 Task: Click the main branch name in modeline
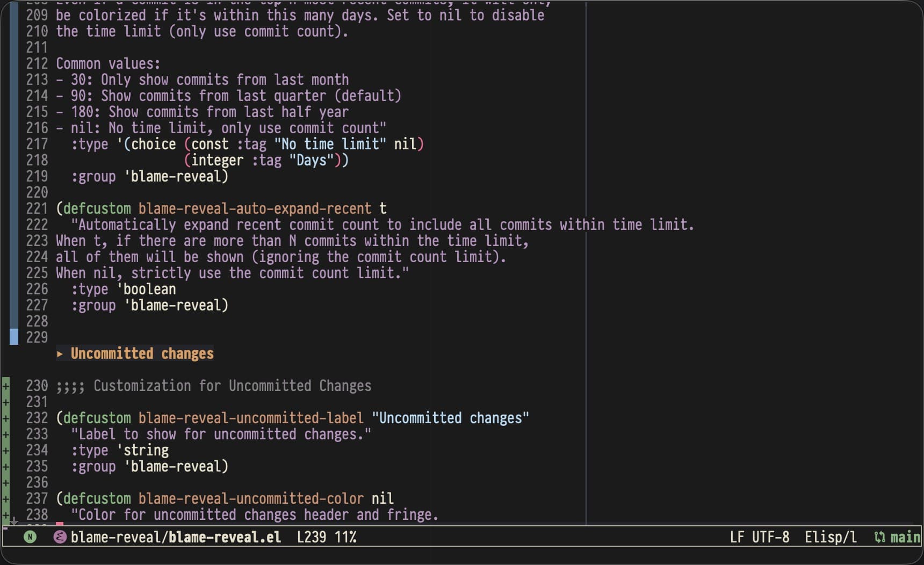pos(905,537)
